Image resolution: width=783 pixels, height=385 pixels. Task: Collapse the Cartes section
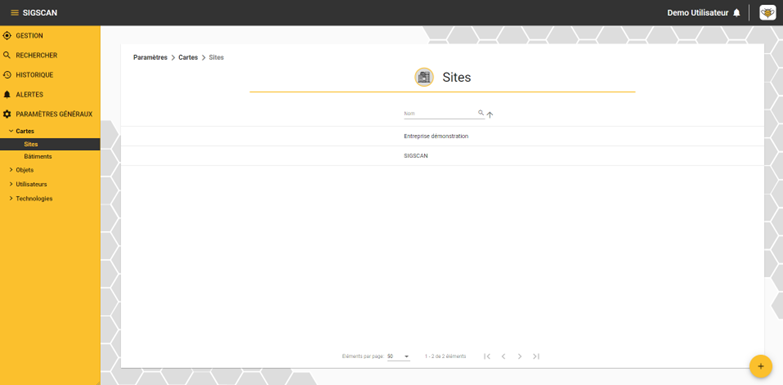(x=11, y=131)
